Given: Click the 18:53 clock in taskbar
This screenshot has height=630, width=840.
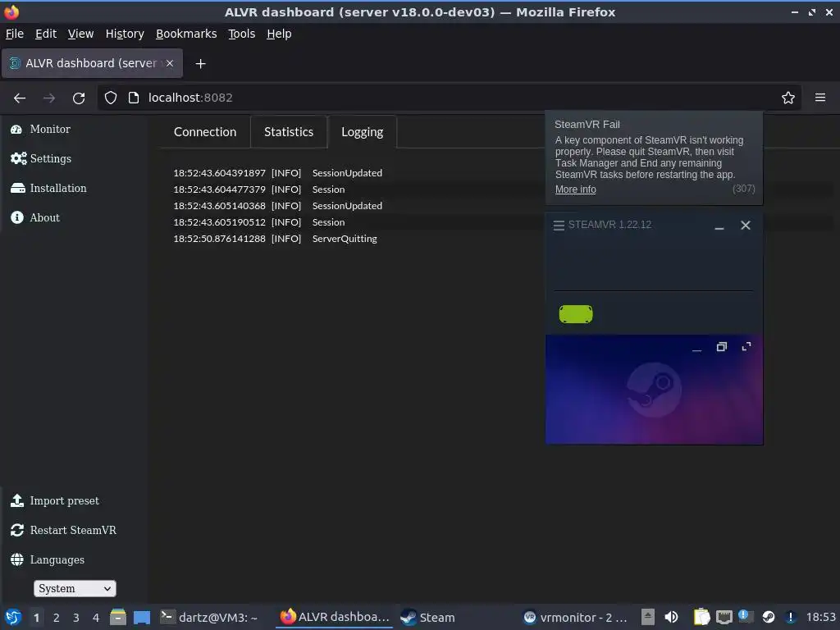Looking at the screenshot, I should [820, 617].
